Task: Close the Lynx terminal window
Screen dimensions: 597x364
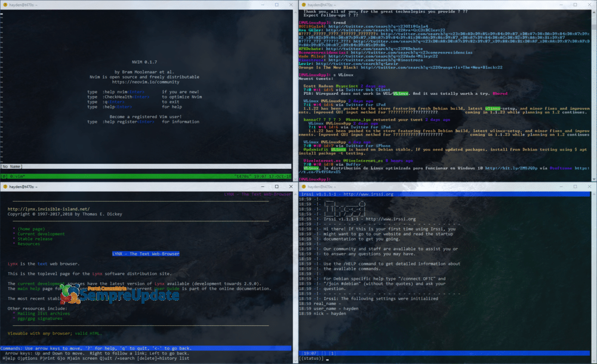Action: coord(291,187)
